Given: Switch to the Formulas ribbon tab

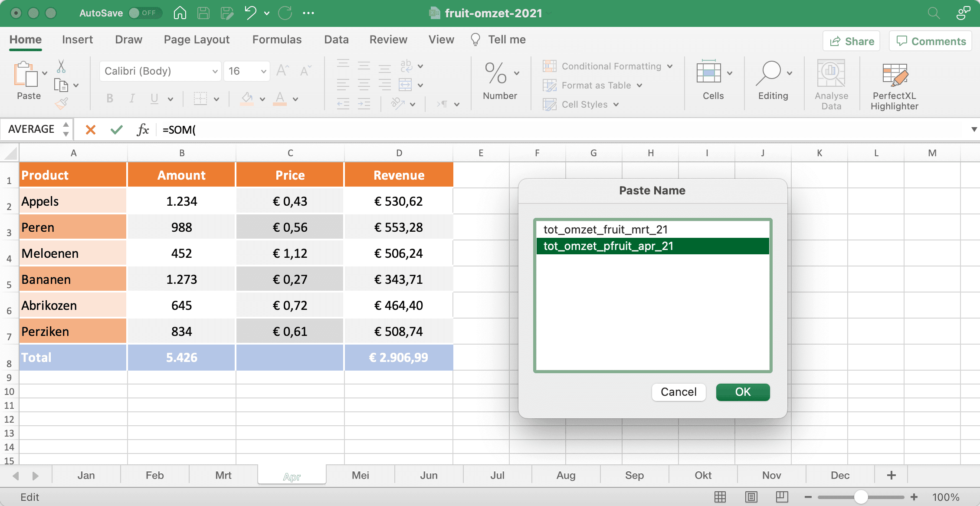Looking at the screenshot, I should pyautogui.click(x=276, y=39).
